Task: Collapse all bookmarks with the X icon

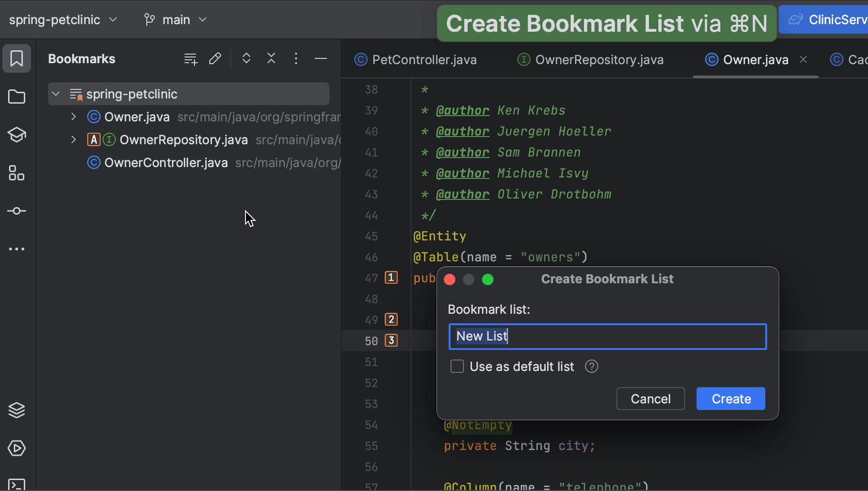Action: coord(271,58)
